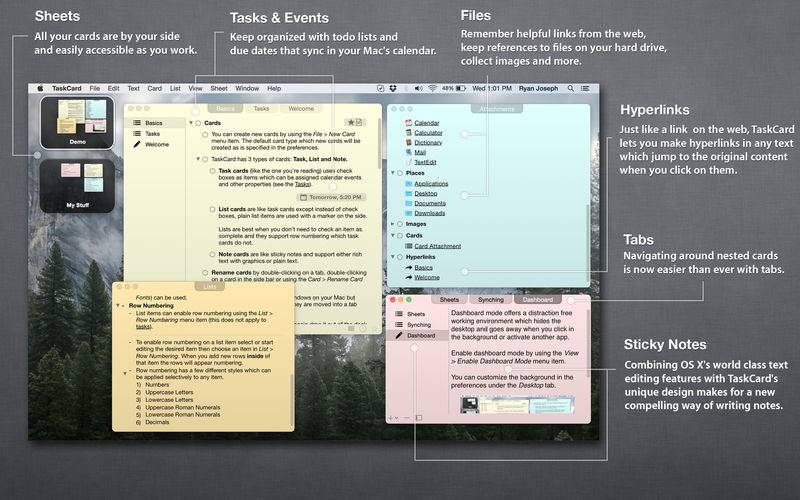Image resolution: width=800 pixels, height=500 pixels.
Task: Open volume control in menu bar
Action: tap(418, 88)
